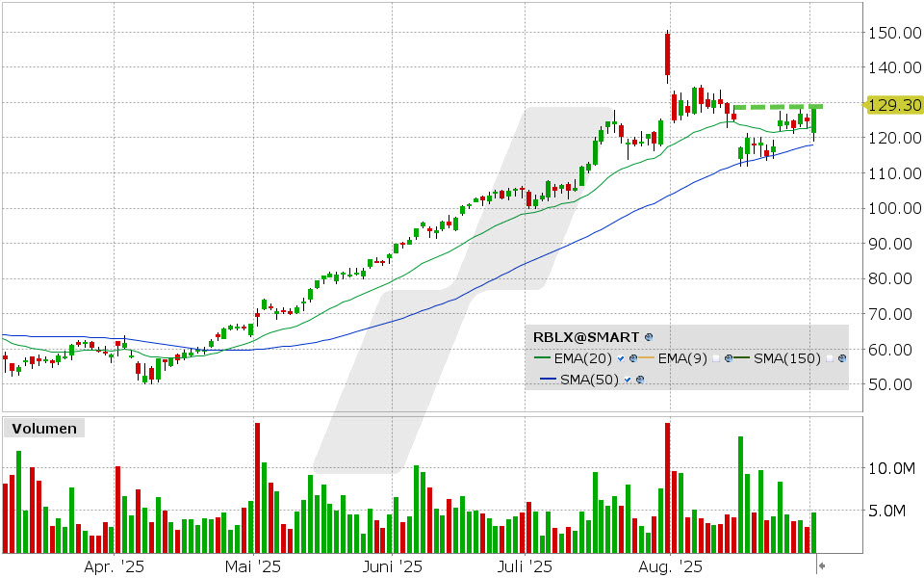Click the 100.00 price axis label
Screen dimensions: 924x578
(894, 209)
